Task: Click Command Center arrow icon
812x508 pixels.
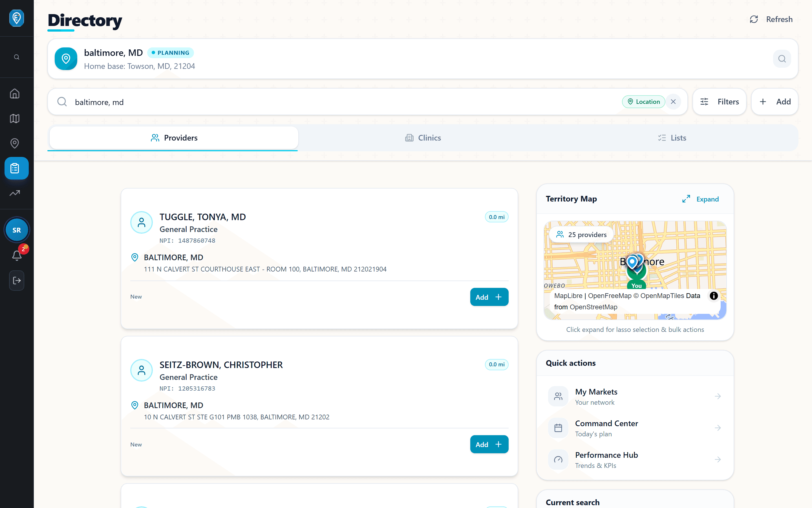Action: (718, 428)
